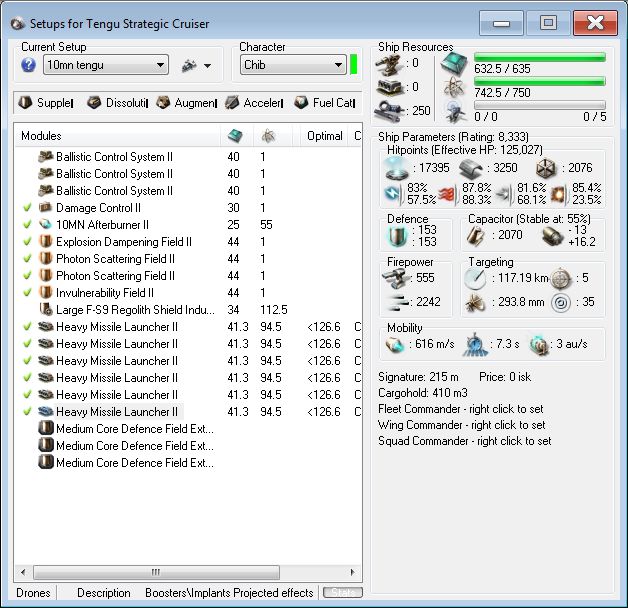Click the green skill indicator beside Character

354,65
